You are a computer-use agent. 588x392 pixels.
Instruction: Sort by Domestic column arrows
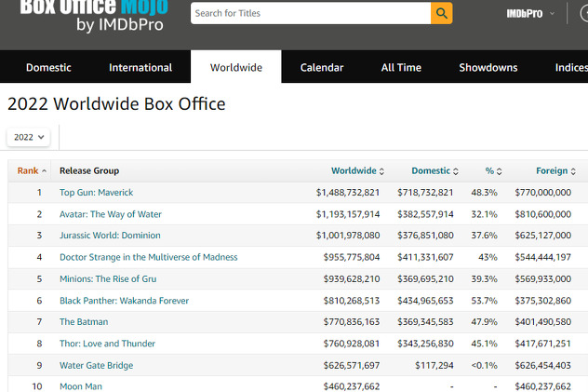pyautogui.click(x=456, y=171)
